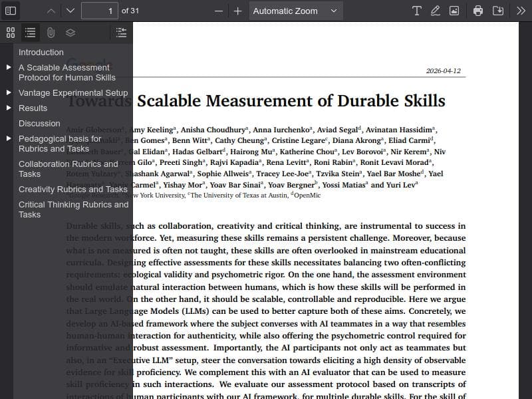Select the add text annotation tool
This screenshot has width=532, height=399.
[417, 11]
